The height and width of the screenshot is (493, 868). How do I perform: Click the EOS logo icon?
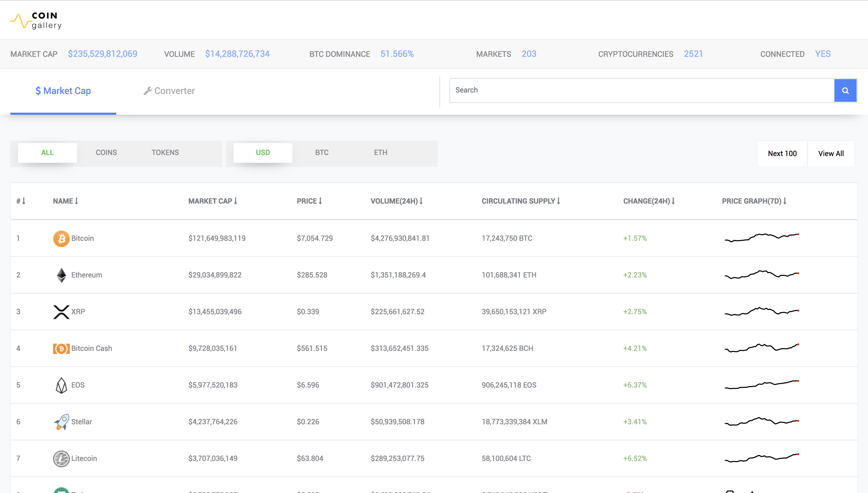tap(61, 385)
